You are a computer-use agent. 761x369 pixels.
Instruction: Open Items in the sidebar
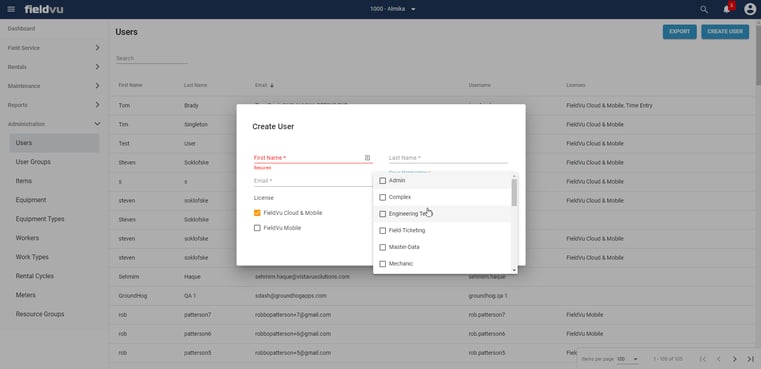pos(24,181)
